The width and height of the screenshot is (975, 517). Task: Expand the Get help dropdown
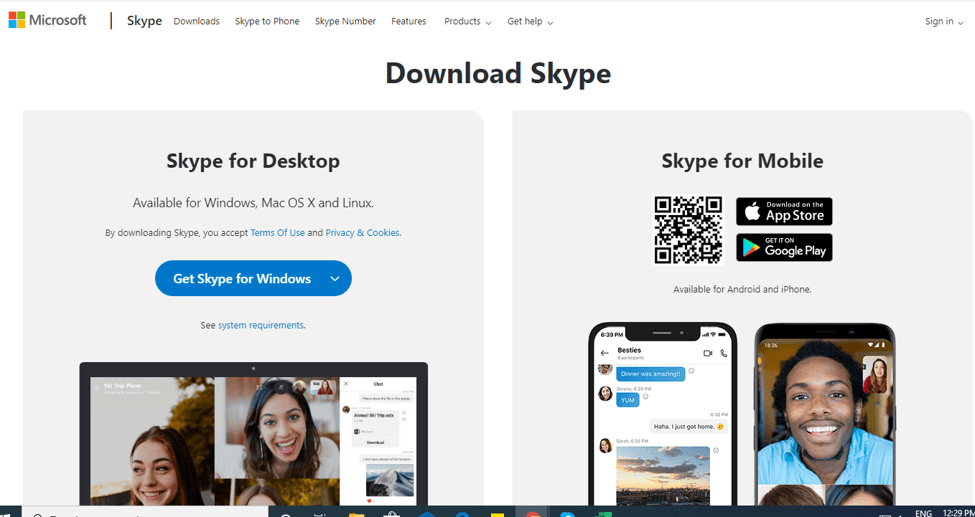click(530, 21)
